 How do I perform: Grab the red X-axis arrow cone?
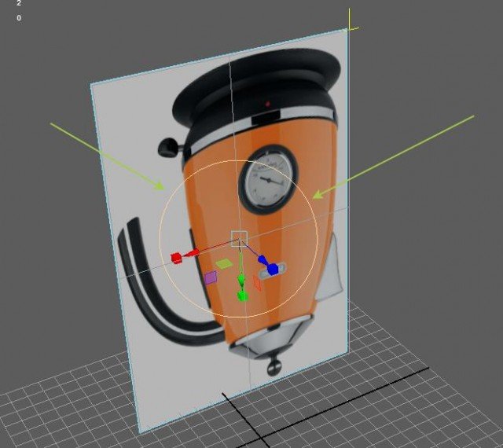[x=193, y=253]
